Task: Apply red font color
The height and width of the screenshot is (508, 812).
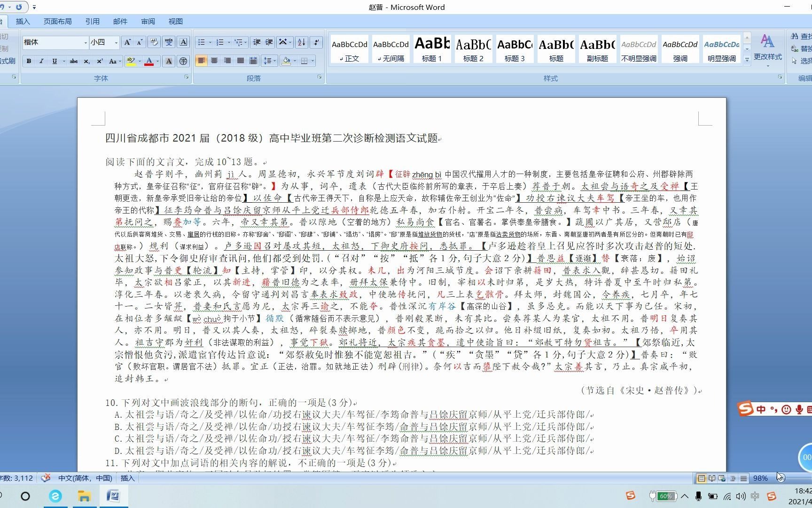Action: pos(149,61)
